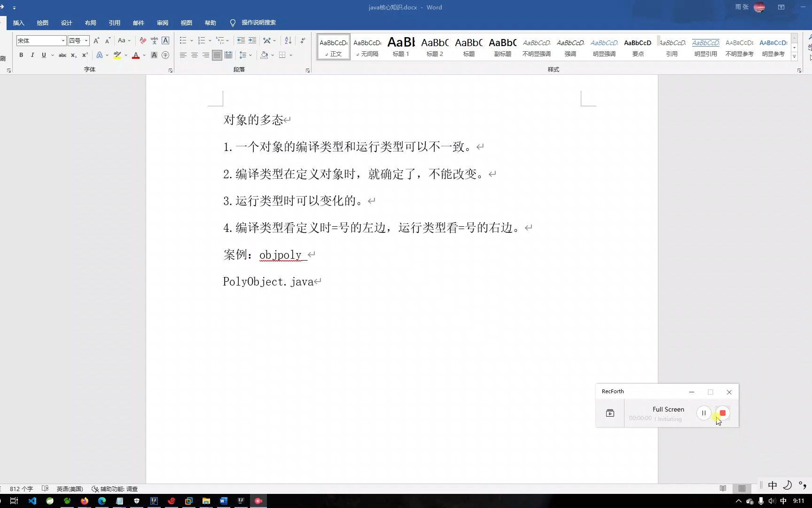Screen dimensions: 812x508
Task: Toggle the justified alignment option
Action: click(217, 55)
